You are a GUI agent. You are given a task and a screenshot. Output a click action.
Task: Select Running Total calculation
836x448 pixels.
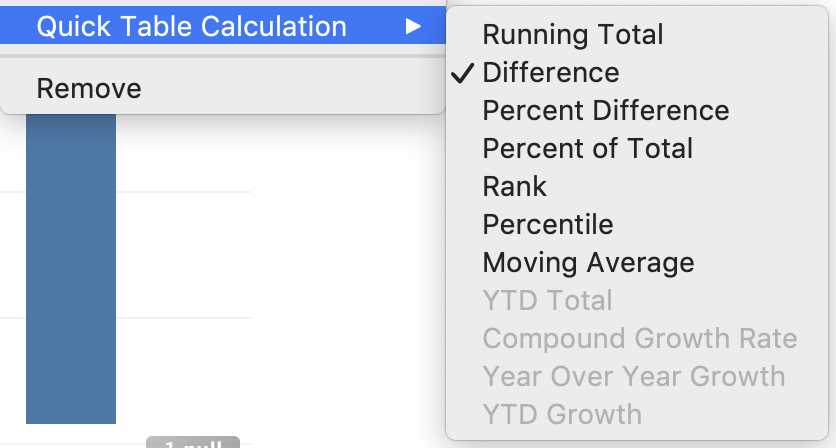(x=572, y=35)
